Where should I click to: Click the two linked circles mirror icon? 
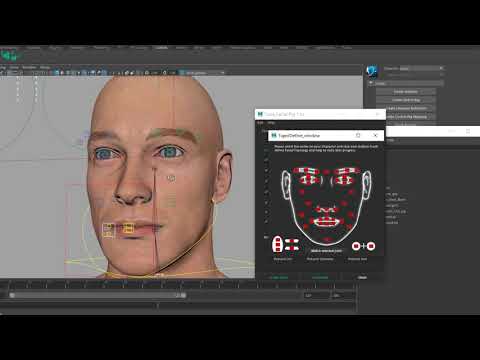(x=363, y=246)
